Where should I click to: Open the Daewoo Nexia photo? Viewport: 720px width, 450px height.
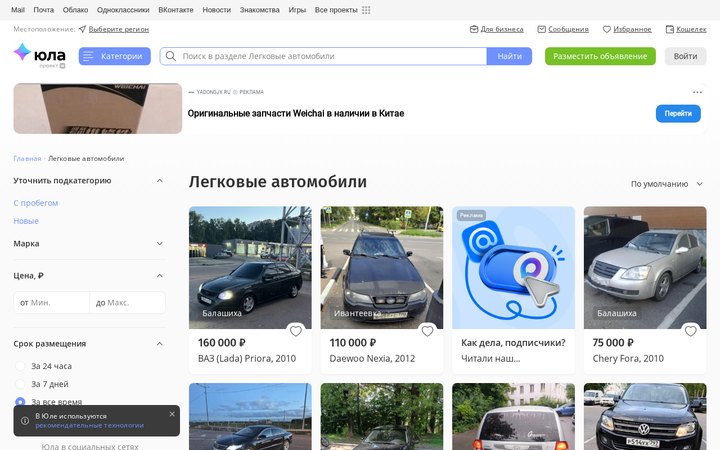pos(382,267)
